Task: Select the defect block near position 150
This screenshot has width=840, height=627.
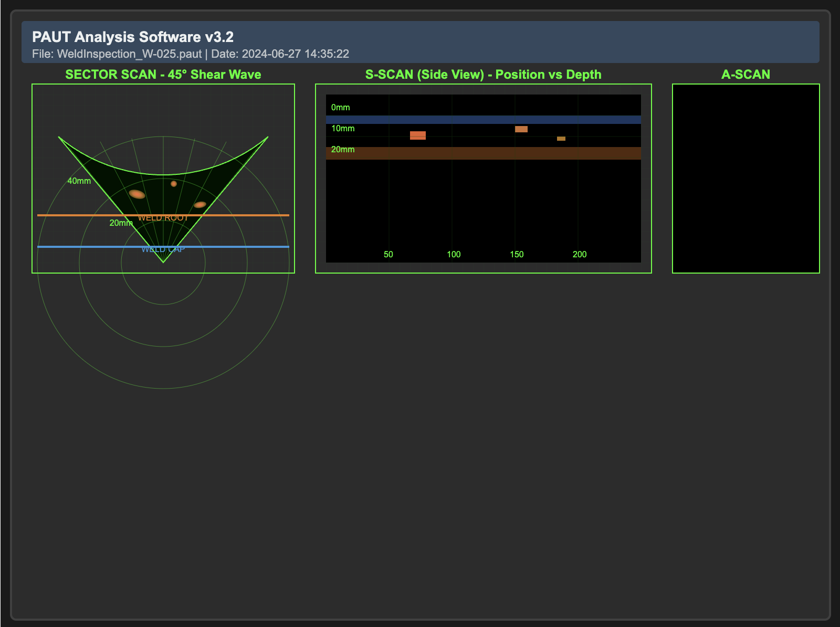Action: 521,129
